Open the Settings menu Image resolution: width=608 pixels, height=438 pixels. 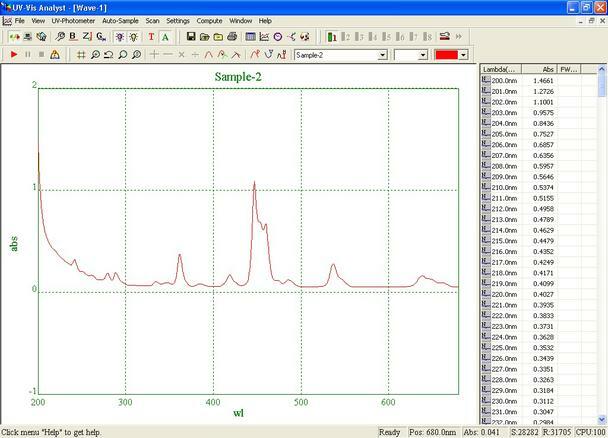178,21
